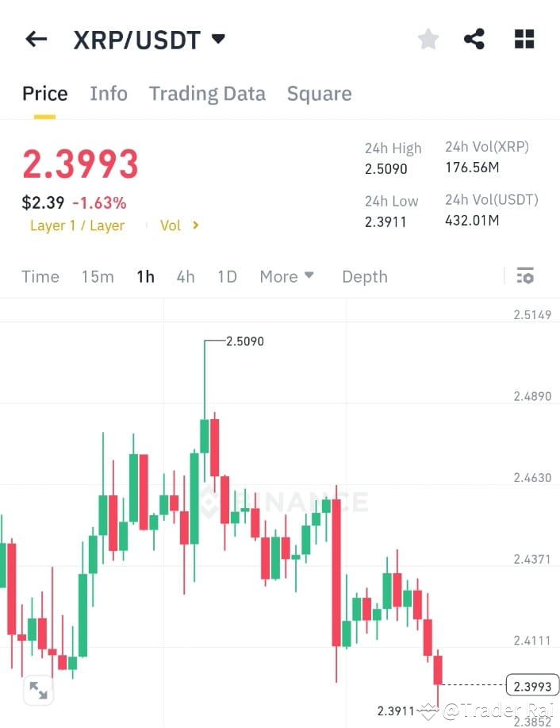Toggle the chart to Depth view
Screen dimensions: 560x728
pyautogui.click(x=364, y=276)
